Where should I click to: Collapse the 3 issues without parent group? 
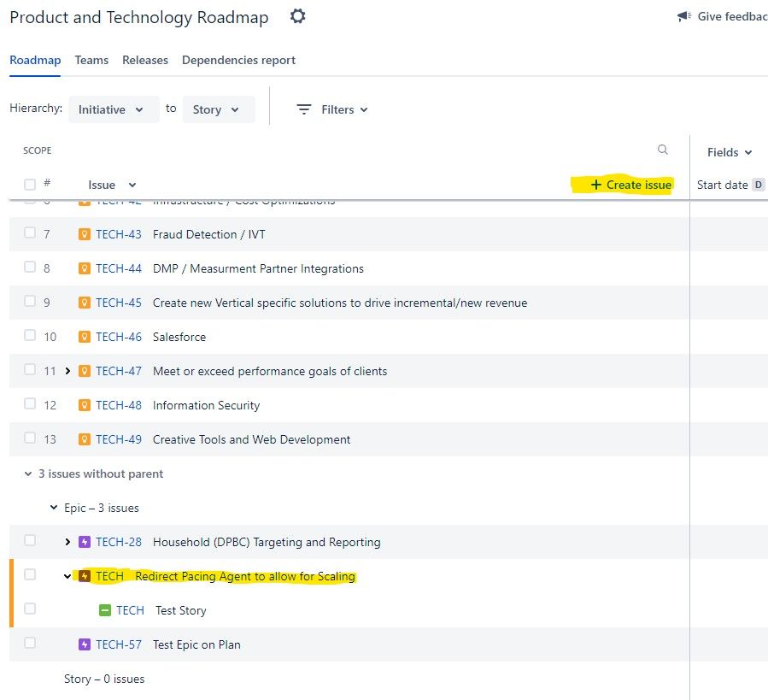pos(28,474)
